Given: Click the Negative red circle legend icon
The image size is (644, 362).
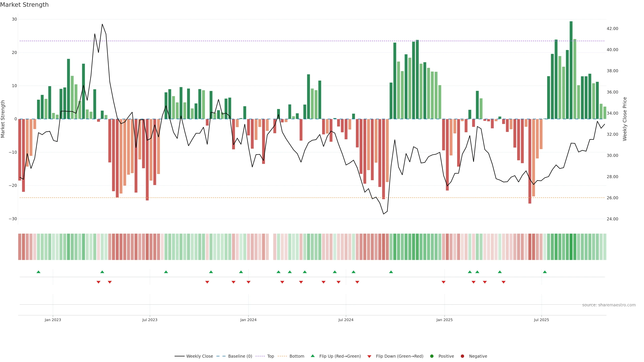Looking at the screenshot, I should pos(462,356).
